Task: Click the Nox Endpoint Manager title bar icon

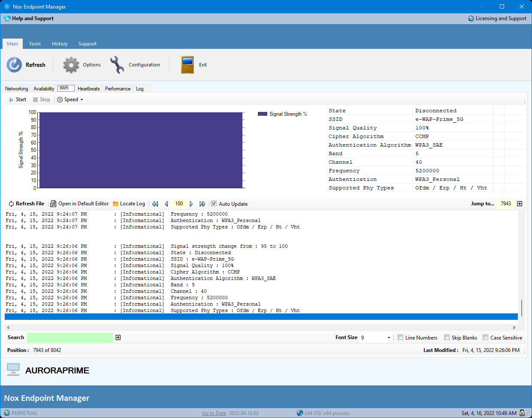Action: (x=7, y=6)
